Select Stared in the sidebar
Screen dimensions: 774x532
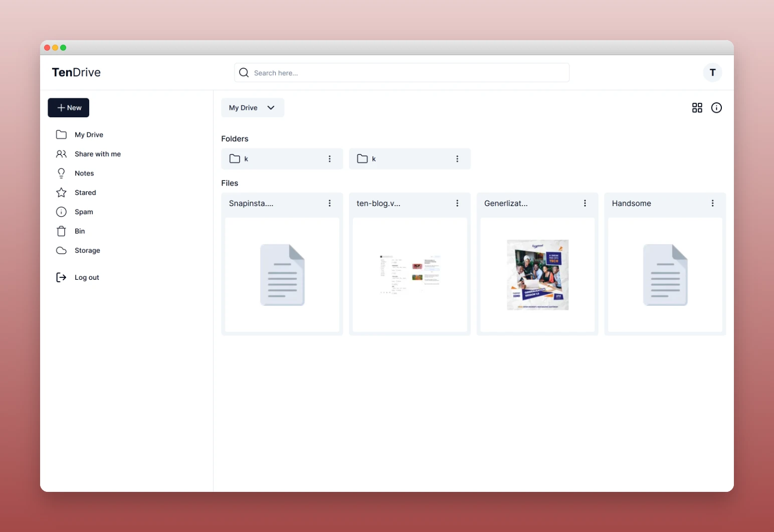[x=85, y=193]
